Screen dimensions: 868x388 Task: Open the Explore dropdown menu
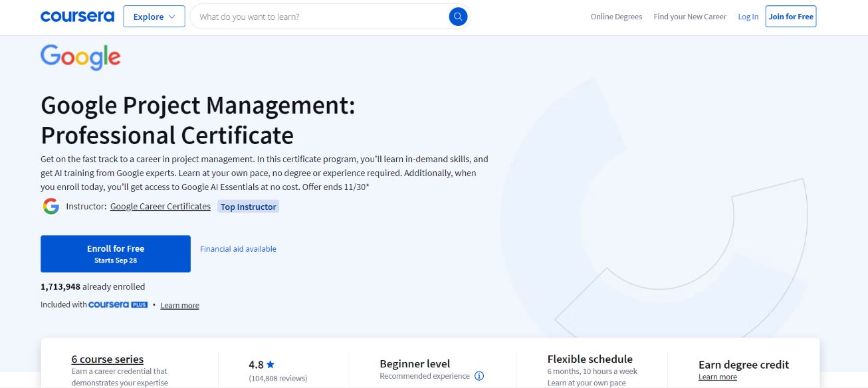click(154, 17)
